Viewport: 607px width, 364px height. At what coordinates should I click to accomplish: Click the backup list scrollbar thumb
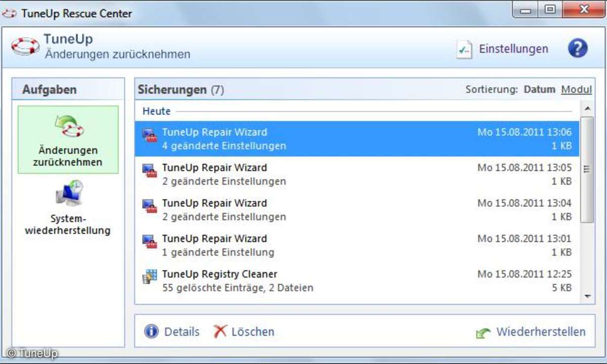tap(587, 169)
